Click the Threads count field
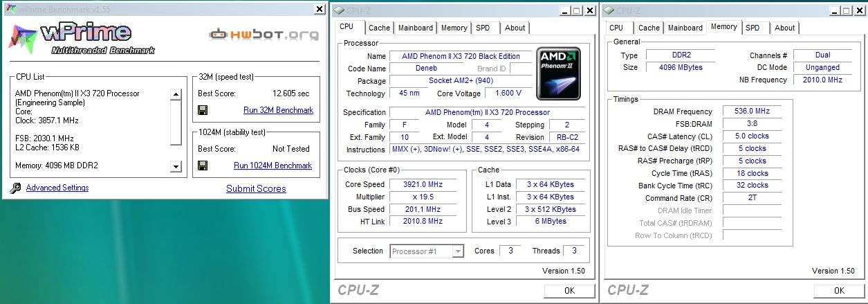868x304 pixels. click(574, 251)
